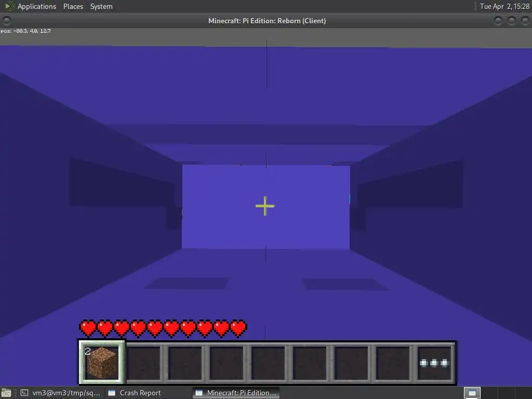The height and width of the screenshot is (399, 532).
Task: Open the Places menu
Action: click(x=73, y=6)
